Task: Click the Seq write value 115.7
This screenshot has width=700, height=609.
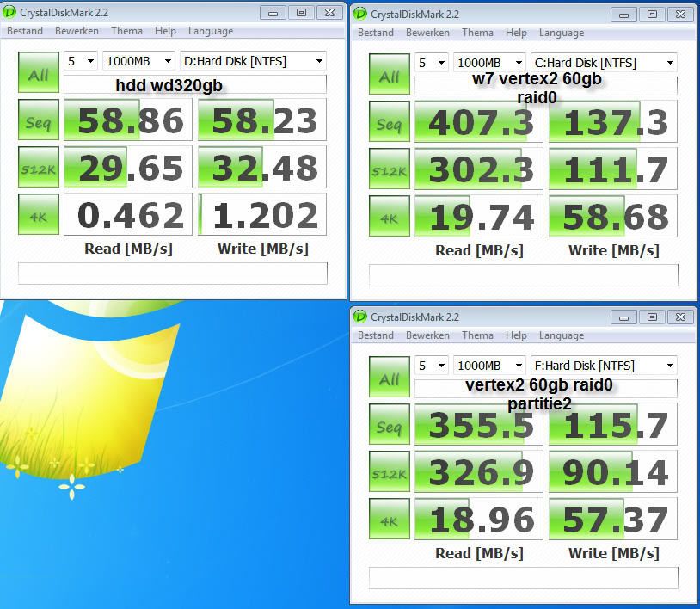Action: coord(613,424)
